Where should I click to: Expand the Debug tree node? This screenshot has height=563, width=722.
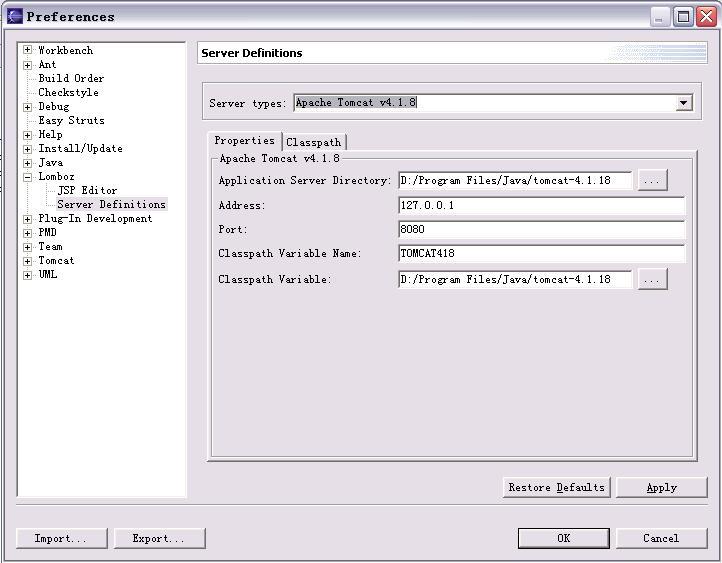click(28, 107)
